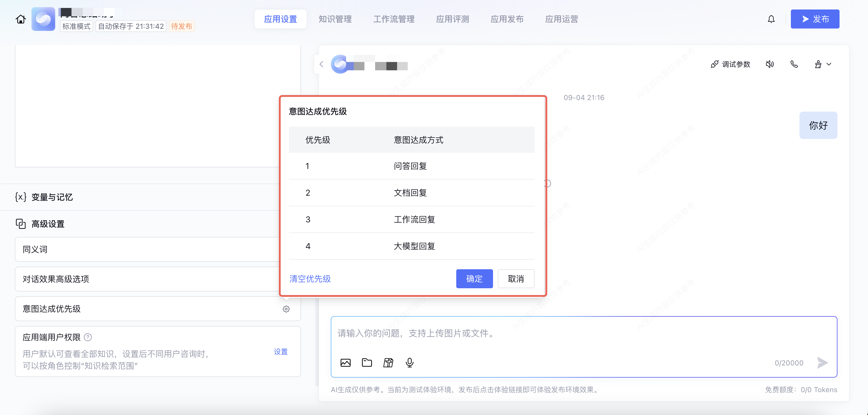This screenshot has height=415, width=868.
Task: Switch to the 工作流管理 tab
Action: click(x=394, y=19)
